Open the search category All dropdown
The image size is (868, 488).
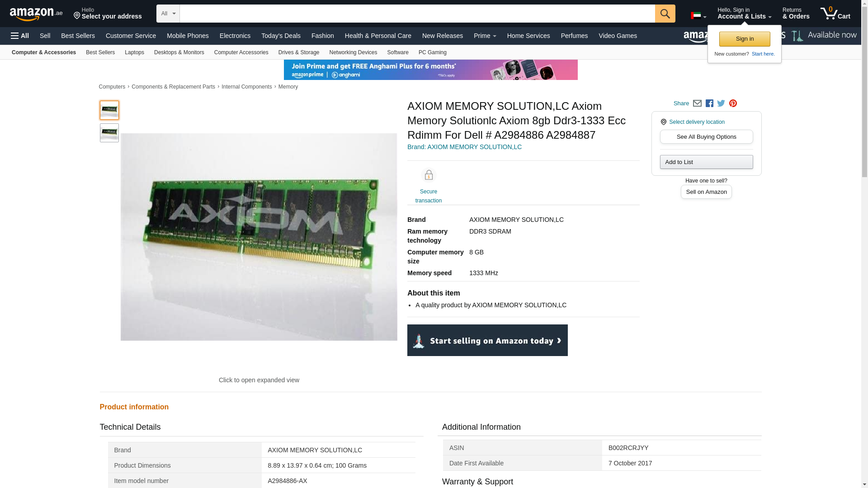click(168, 14)
